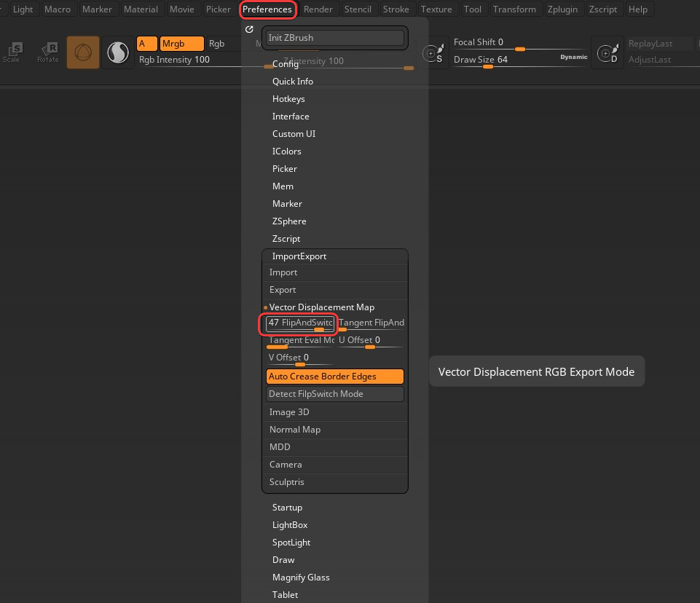Open the Tool menu
The width and height of the screenshot is (700, 603).
pos(472,9)
